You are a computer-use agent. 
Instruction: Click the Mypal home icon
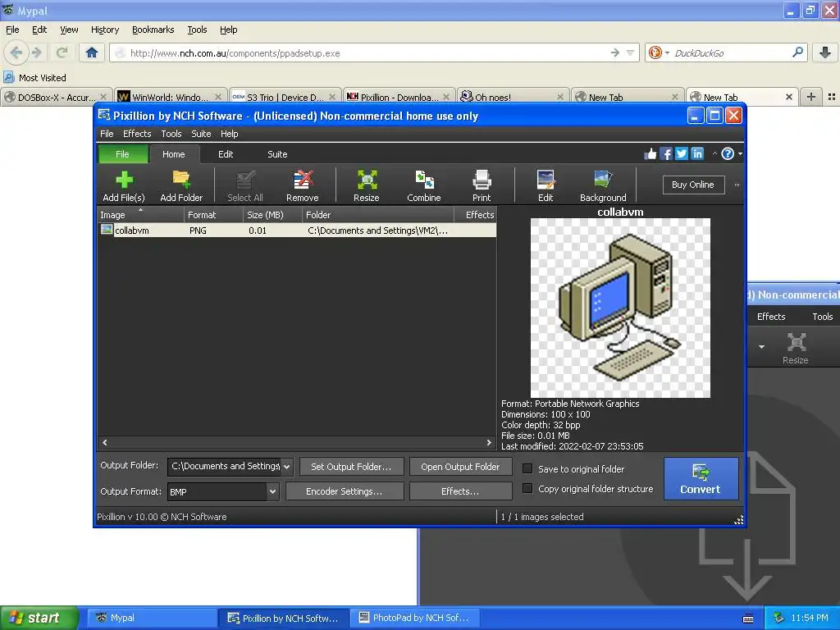(92, 52)
